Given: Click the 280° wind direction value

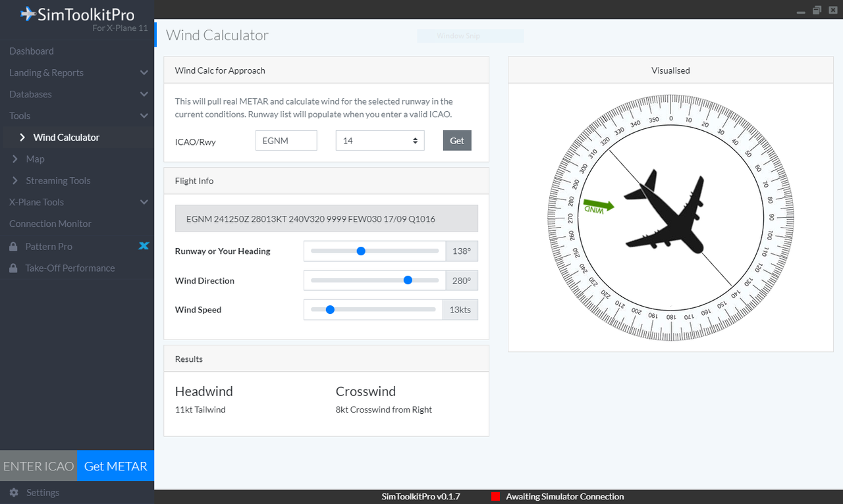Looking at the screenshot, I should click(x=462, y=280).
